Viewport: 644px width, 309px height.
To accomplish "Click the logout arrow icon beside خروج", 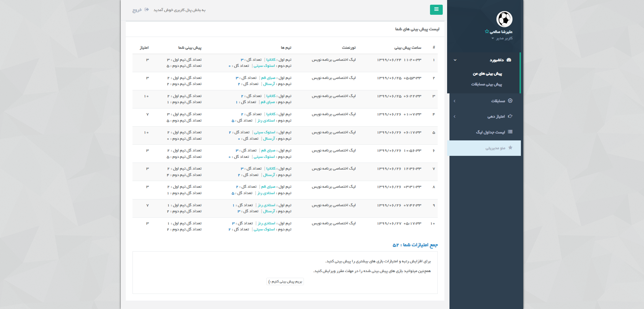I will tap(147, 10).
